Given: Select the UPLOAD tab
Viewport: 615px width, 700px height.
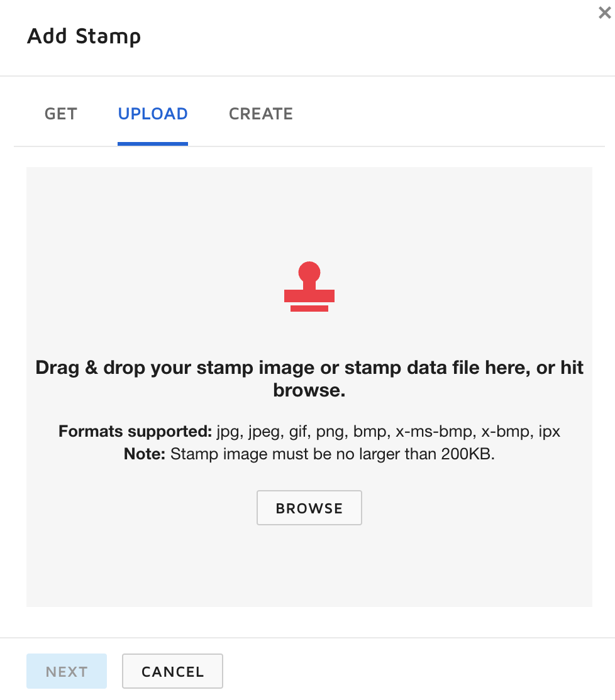Looking at the screenshot, I should coord(153,114).
